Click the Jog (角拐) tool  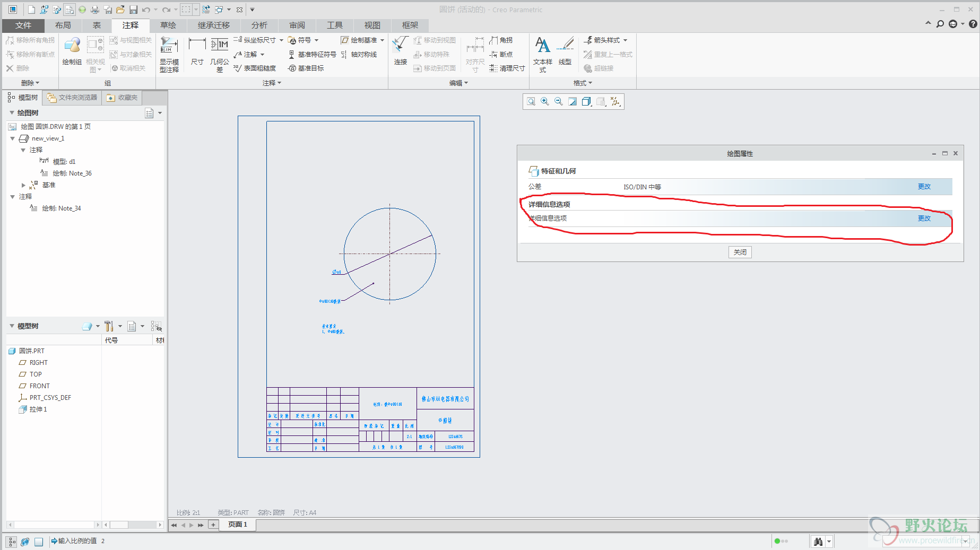(501, 40)
